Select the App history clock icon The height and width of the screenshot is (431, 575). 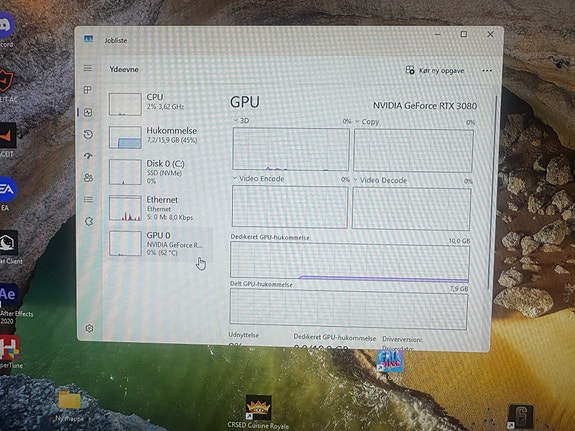point(88,134)
